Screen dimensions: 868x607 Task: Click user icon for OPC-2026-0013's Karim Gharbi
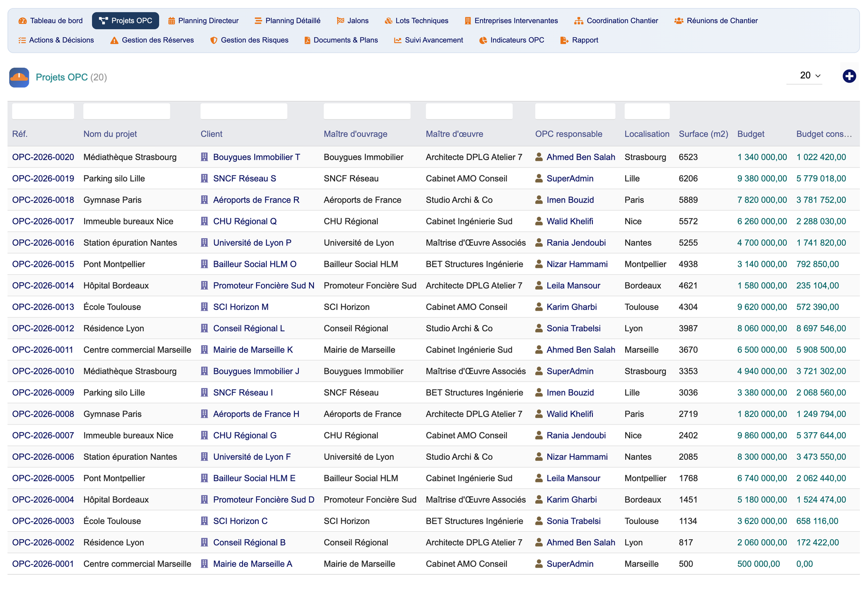(539, 307)
